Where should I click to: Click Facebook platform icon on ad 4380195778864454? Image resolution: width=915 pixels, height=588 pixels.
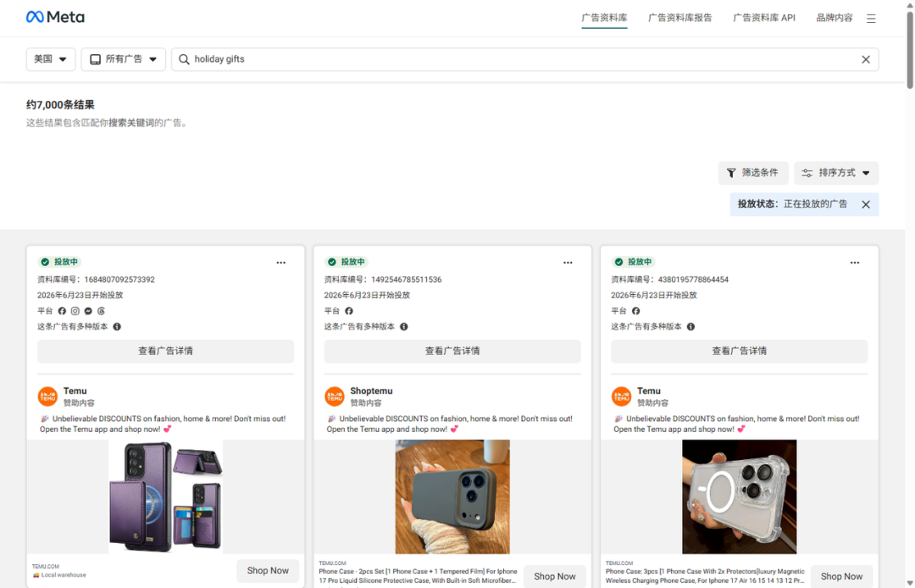(636, 311)
